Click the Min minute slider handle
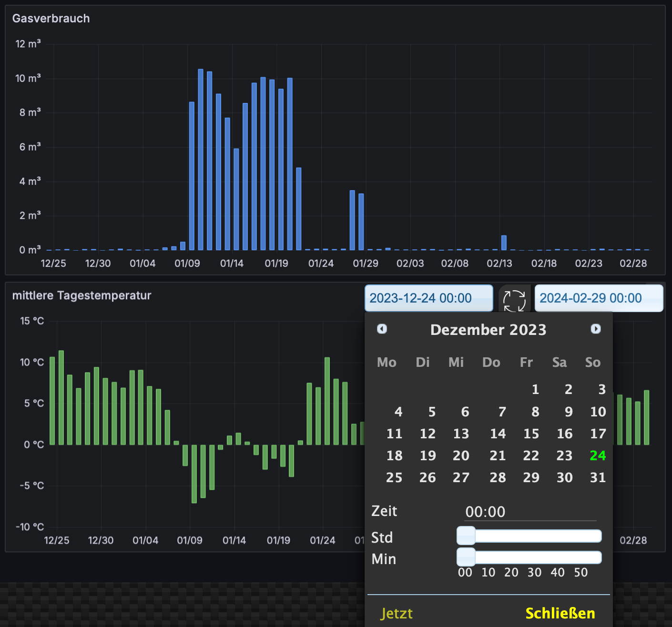The width and height of the screenshot is (672, 627). pos(466,557)
